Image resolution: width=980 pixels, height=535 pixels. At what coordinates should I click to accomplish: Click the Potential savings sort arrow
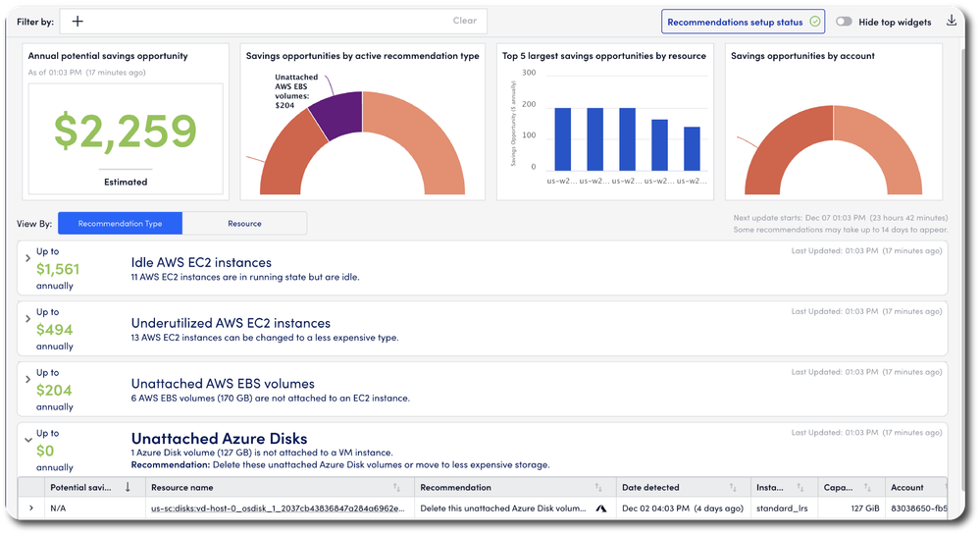(x=127, y=487)
